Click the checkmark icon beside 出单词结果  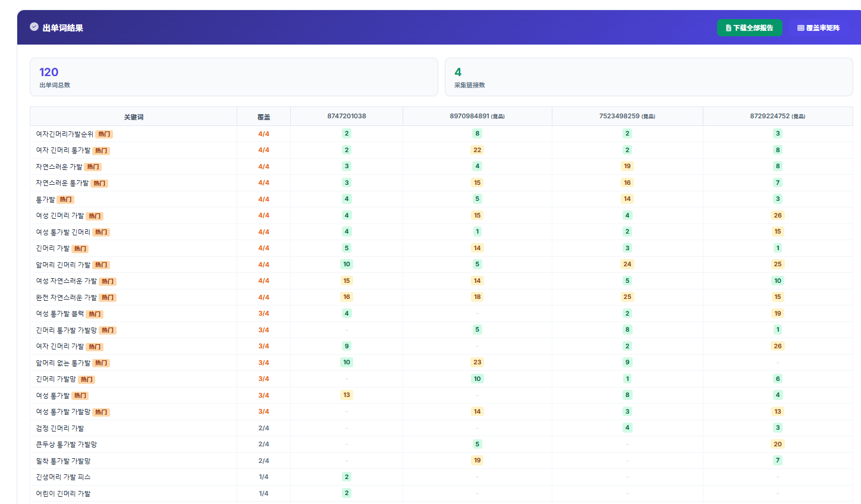tap(34, 27)
